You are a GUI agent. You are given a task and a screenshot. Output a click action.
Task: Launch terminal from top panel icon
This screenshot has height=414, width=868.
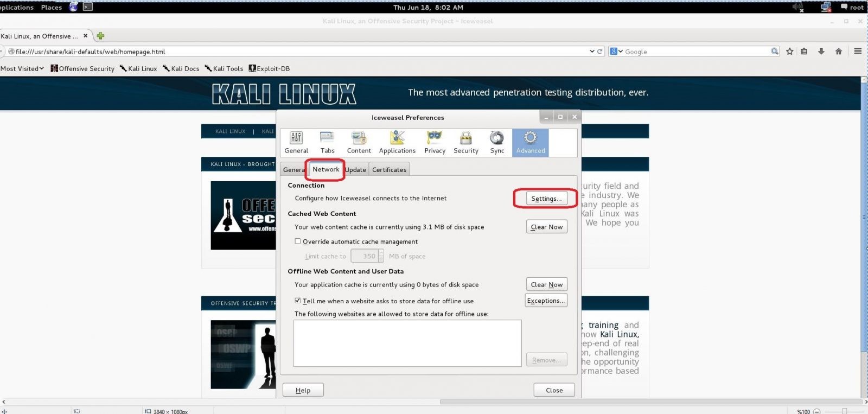87,7
